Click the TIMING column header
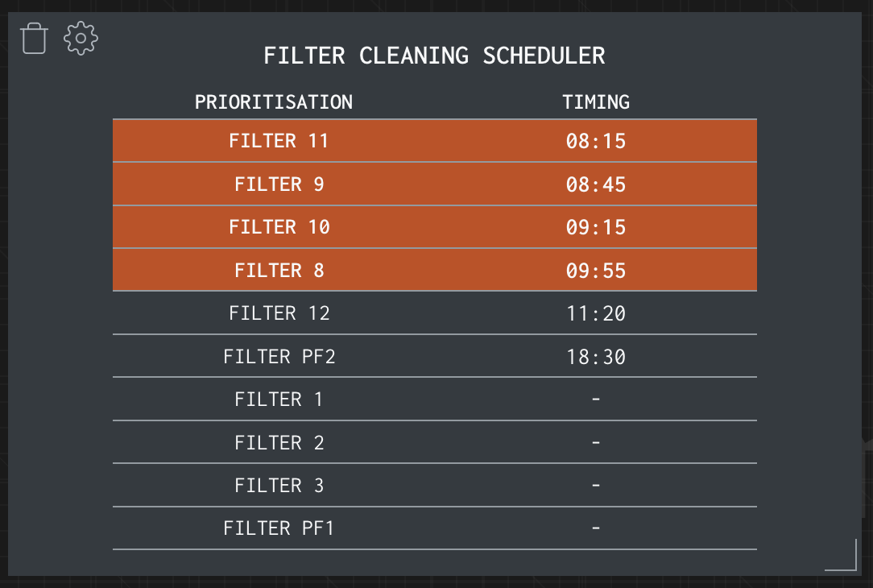The image size is (873, 588). point(596,102)
